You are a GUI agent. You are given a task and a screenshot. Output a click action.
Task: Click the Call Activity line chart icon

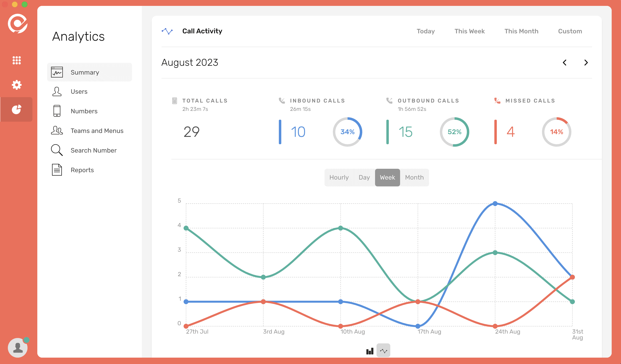(x=167, y=31)
